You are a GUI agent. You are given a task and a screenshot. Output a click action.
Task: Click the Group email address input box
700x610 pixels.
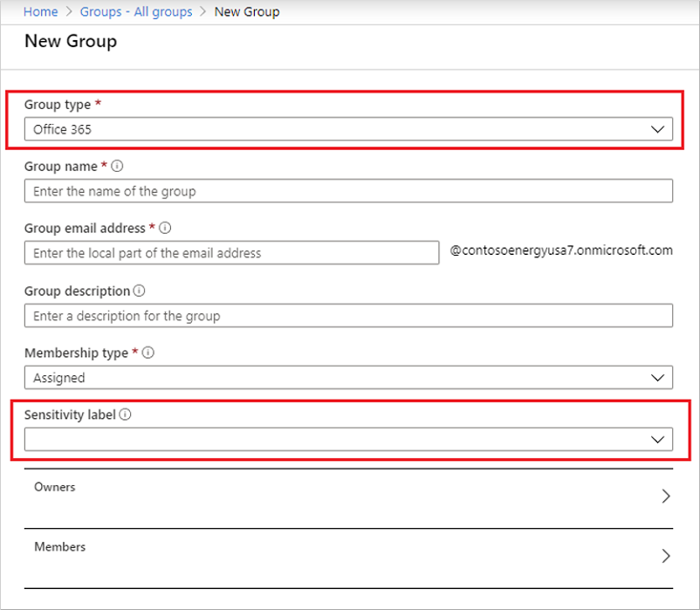(x=231, y=253)
